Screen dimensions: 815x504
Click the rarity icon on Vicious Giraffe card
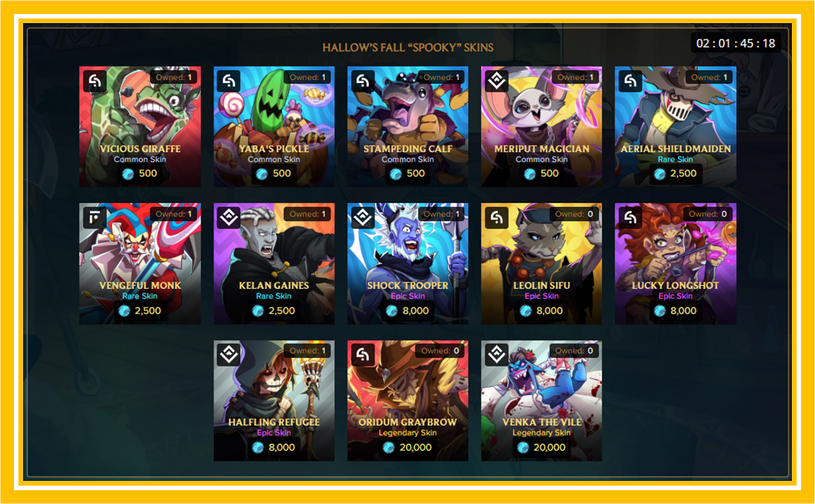click(94, 81)
